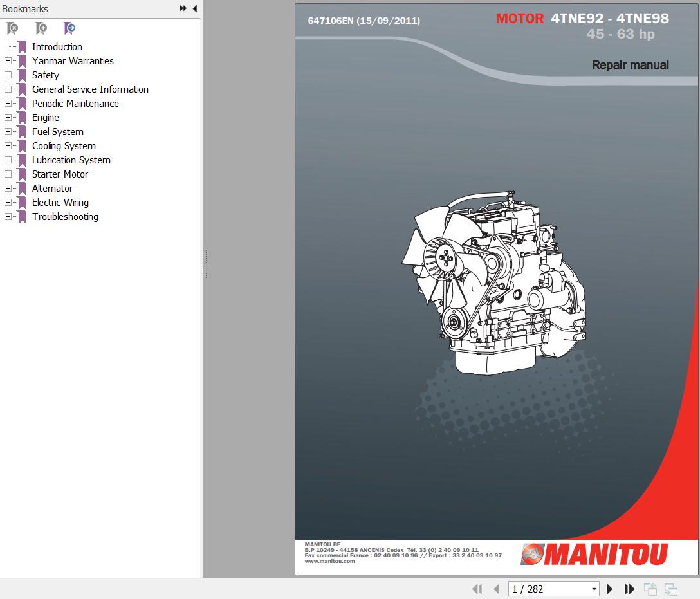Click the MOTOR 4TNE92 - 4TNE98 heading
This screenshot has height=599, width=700.
(582, 18)
